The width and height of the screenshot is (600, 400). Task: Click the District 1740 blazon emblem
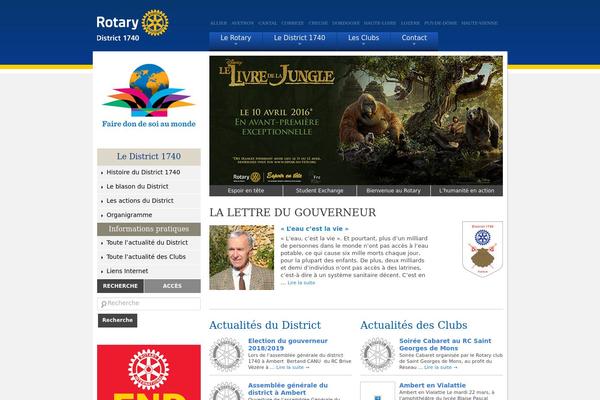(482, 249)
